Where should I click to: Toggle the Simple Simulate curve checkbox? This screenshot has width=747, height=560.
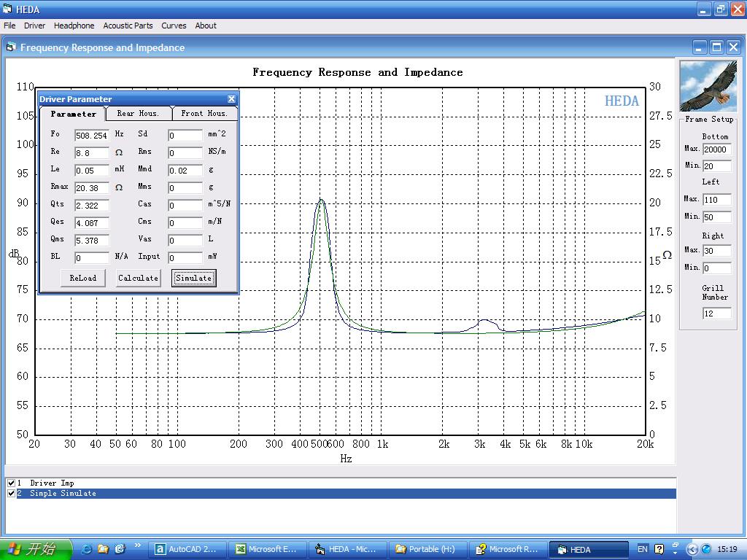coord(11,493)
